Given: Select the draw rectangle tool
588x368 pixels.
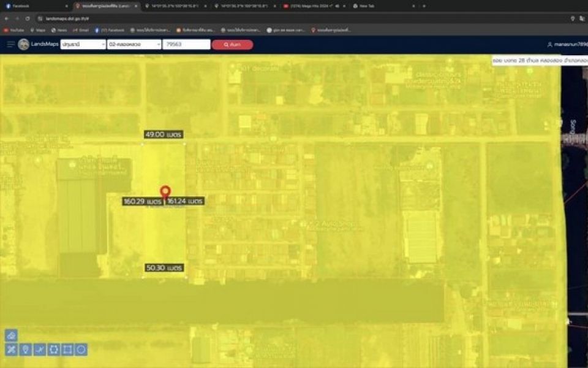Looking at the screenshot, I should pos(67,350).
